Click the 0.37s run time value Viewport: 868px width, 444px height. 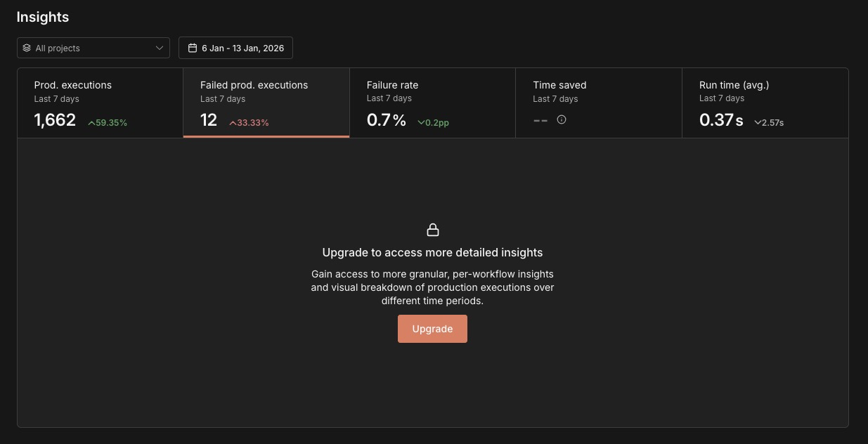[x=721, y=120]
